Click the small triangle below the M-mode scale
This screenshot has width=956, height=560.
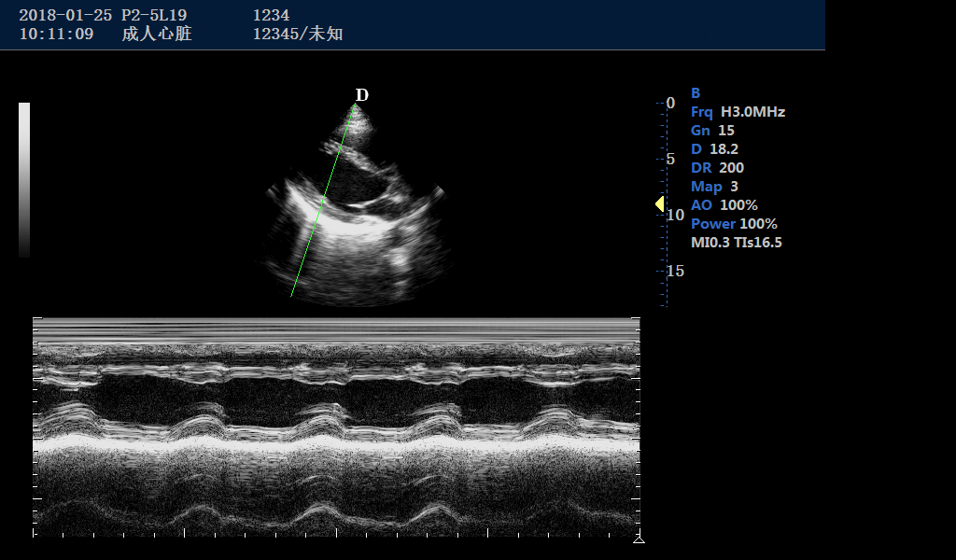tap(640, 539)
